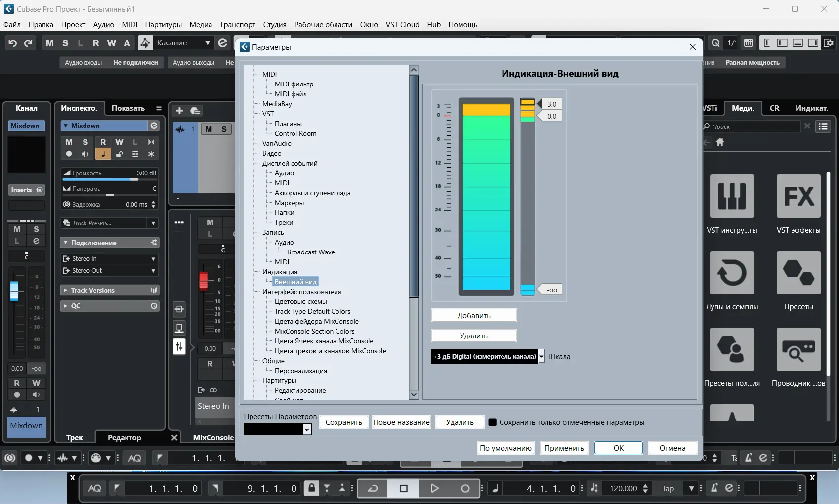Check 'Сохранить только отмеченные параметры' checkbox
The width and height of the screenshot is (839, 504).
[x=492, y=422]
